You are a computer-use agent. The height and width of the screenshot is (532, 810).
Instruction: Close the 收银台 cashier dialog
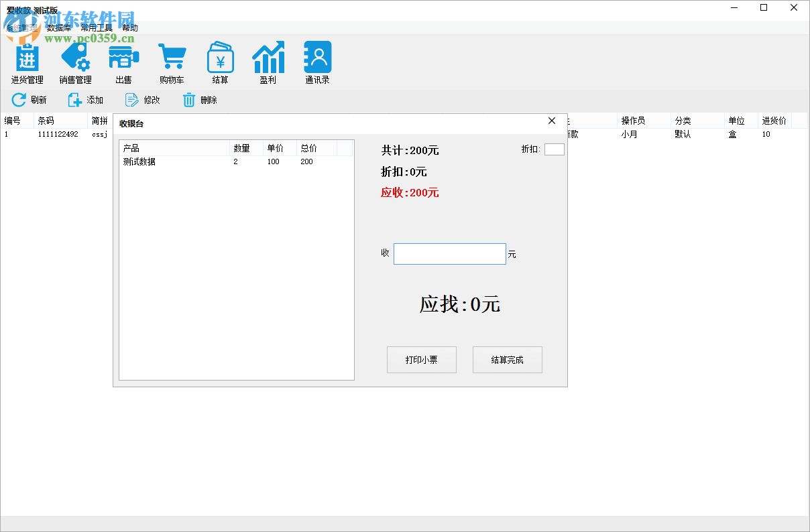coord(551,121)
